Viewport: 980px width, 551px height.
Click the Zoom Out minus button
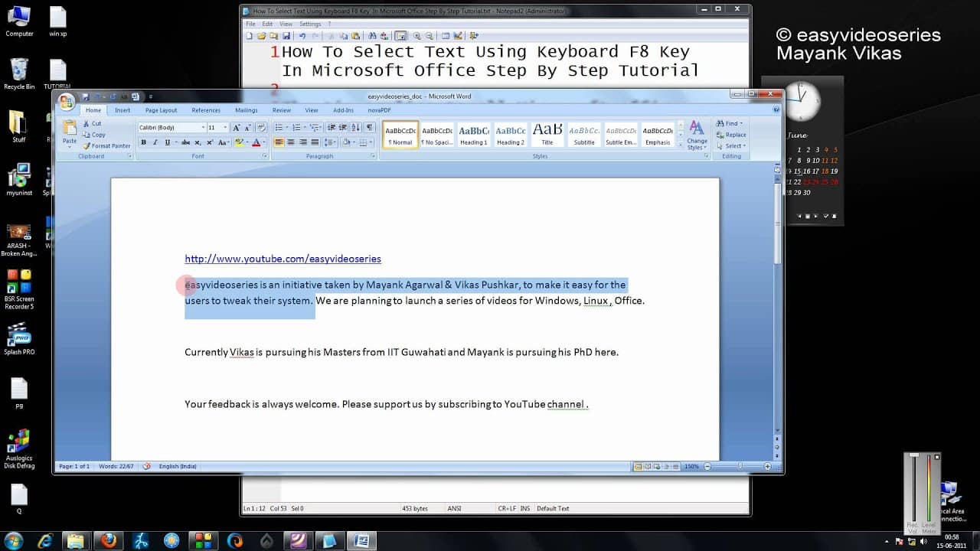pyautogui.click(x=707, y=466)
